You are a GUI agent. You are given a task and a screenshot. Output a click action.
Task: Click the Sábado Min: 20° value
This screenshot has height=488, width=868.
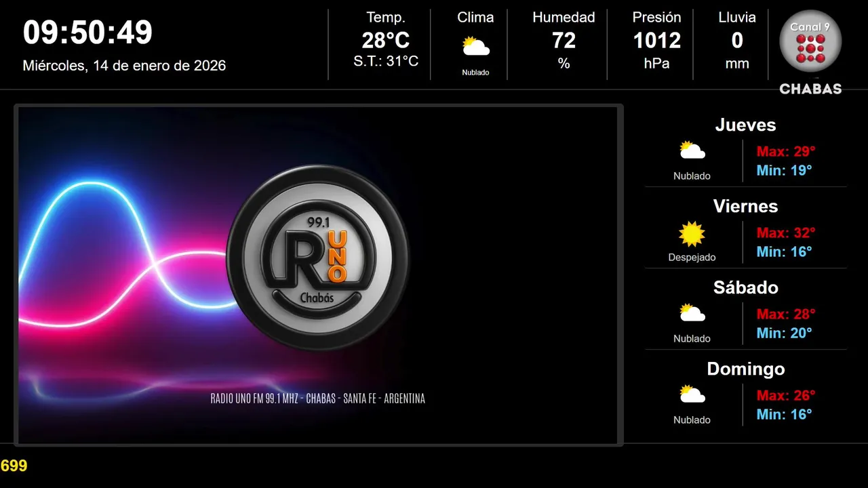784,333
